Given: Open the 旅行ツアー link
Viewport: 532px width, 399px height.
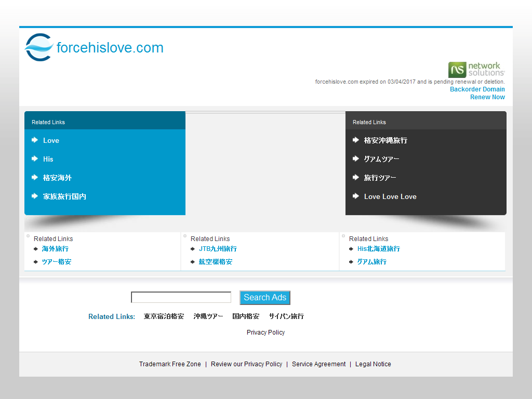Looking at the screenshot, I should pos(380,178).
